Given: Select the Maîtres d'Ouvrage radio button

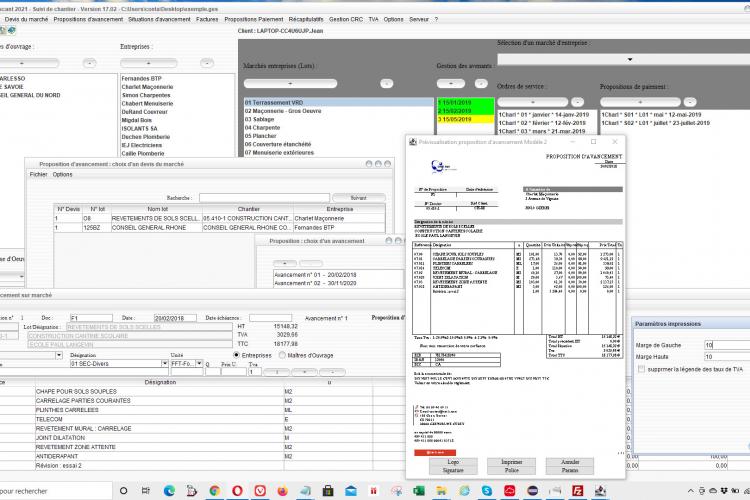Looking at the screenshot, I should click(x=282, y=355).
